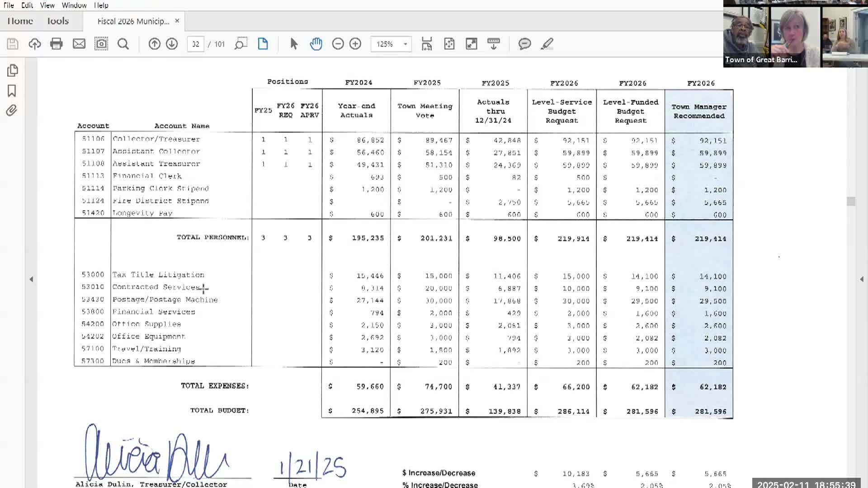Open the search magnifier tool

123,44
